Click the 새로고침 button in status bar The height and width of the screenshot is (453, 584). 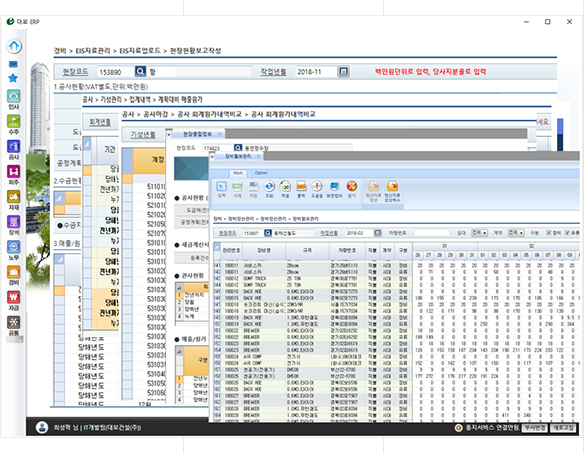click(x=564, y=428)
